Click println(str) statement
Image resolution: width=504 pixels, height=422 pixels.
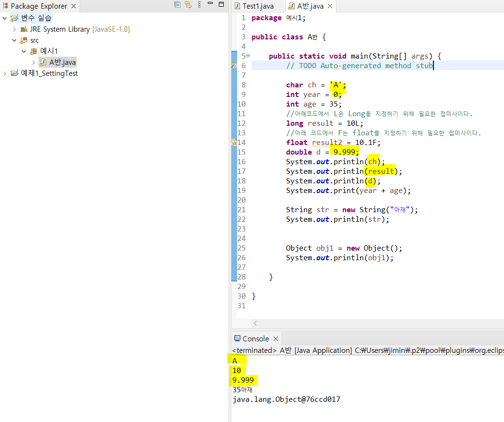(x=337, y=219)
